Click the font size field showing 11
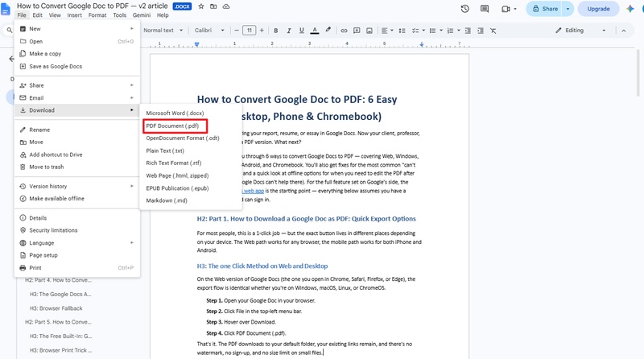This screenshot has width=644, height=359. pos(249,31)
